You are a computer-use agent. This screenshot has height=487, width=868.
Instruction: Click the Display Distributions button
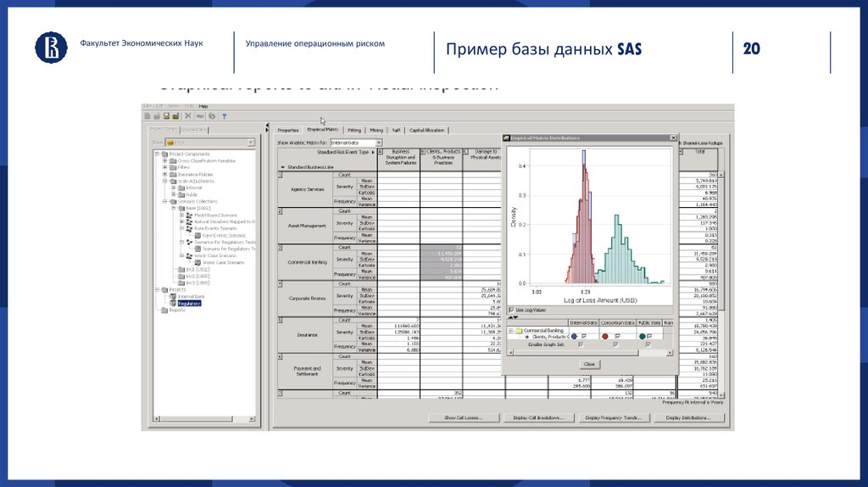[x=688, y=417]
